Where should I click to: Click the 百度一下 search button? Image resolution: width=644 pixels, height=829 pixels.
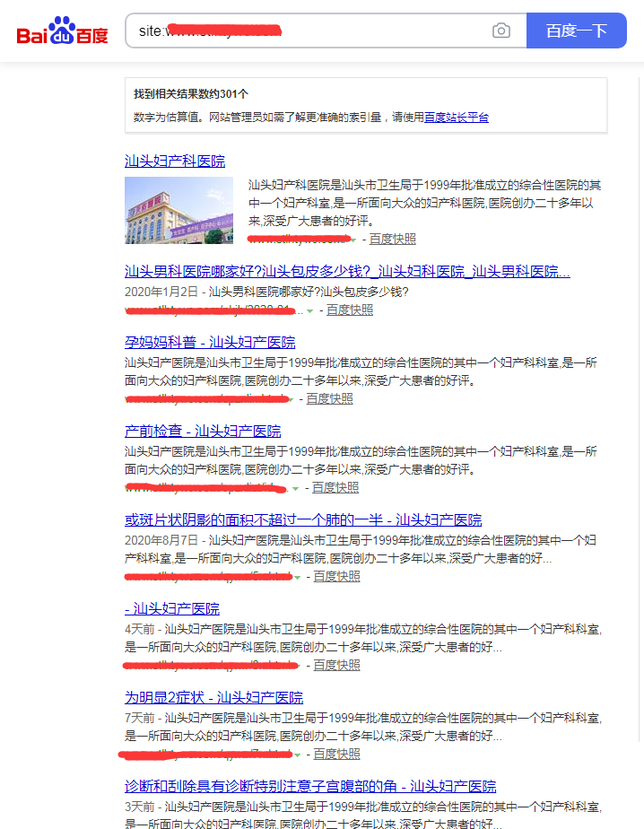tap(577, 31)
